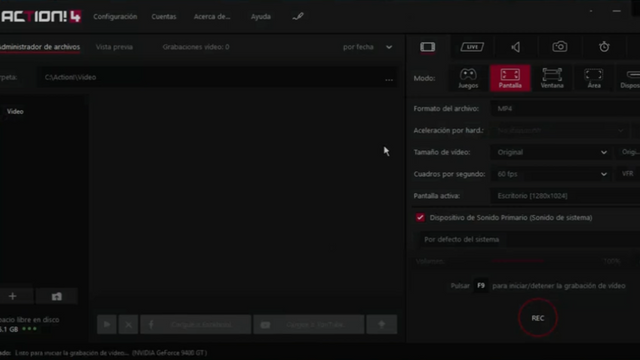Open the video recording tab icon

pos(427,47)
